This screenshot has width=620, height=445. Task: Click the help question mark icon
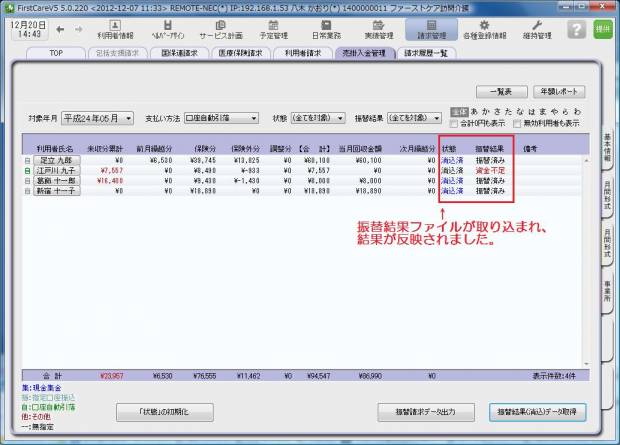pyautogui.click(x=574, y=30)
